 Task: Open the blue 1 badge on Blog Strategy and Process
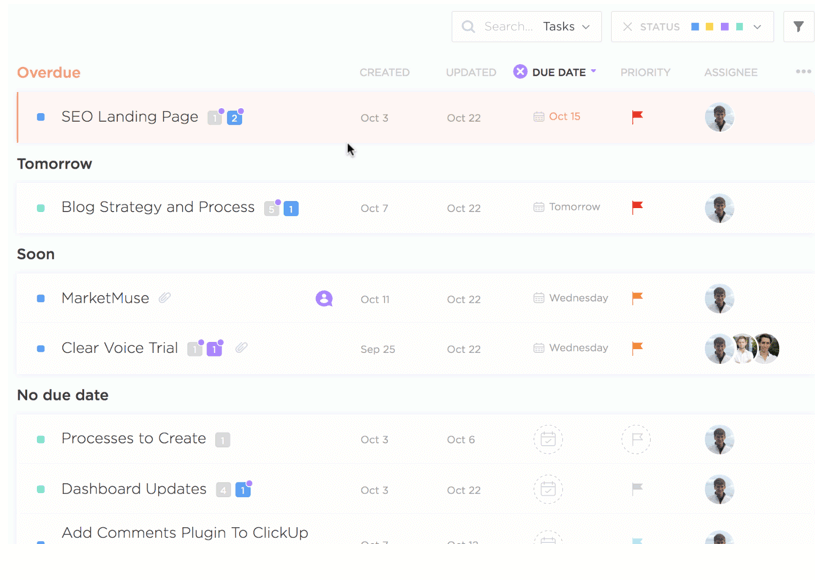click(291, 209)
